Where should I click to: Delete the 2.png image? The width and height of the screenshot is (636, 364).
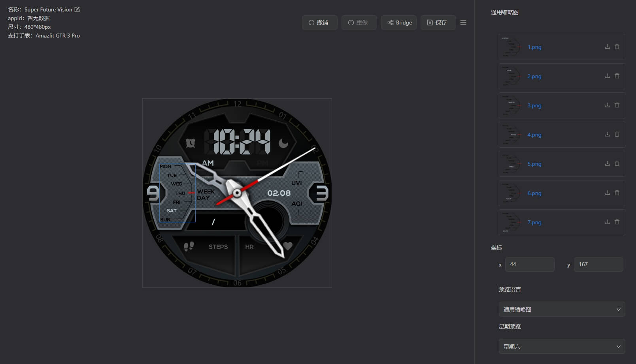tap(617, 76)
